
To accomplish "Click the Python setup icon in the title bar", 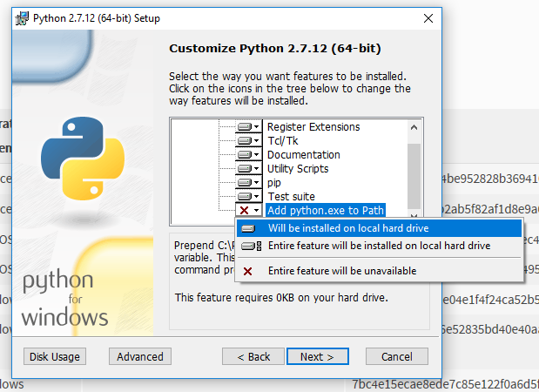I will pos(20,17).
